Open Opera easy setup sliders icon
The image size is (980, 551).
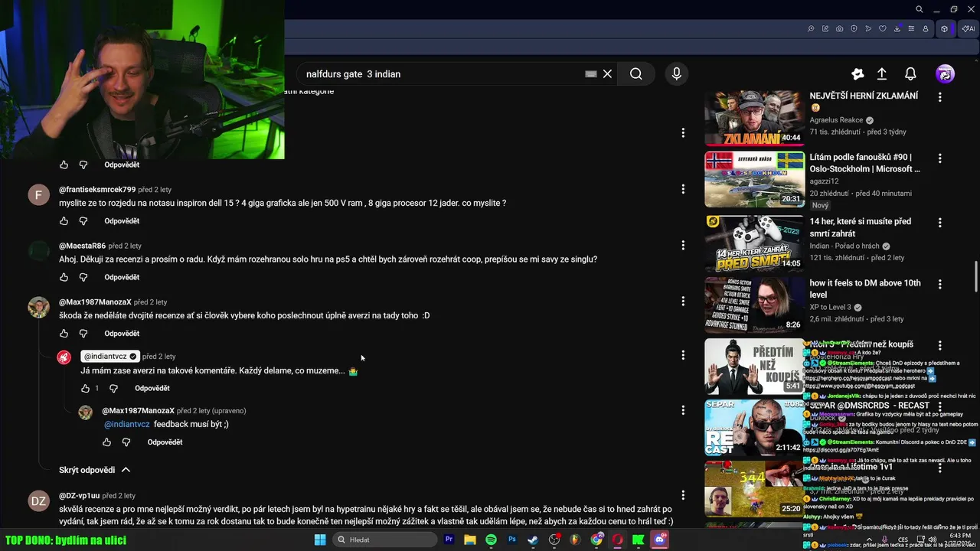click(911, 29)
